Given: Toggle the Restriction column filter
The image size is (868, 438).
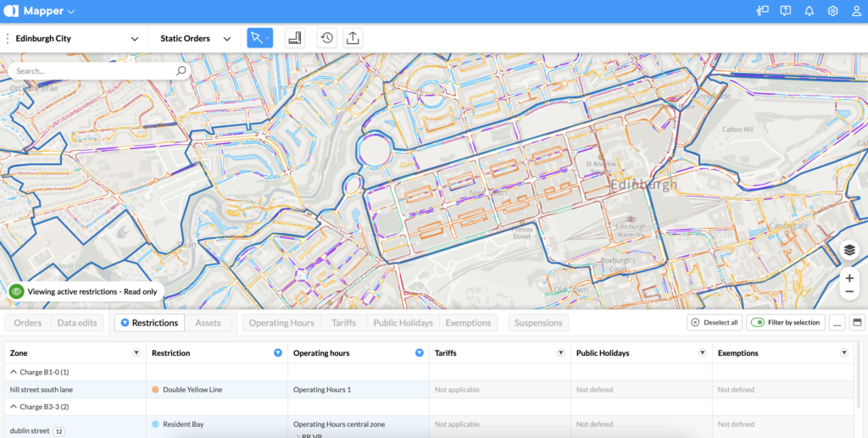Looking at the screenshot, I should click(x=277, y=353).
